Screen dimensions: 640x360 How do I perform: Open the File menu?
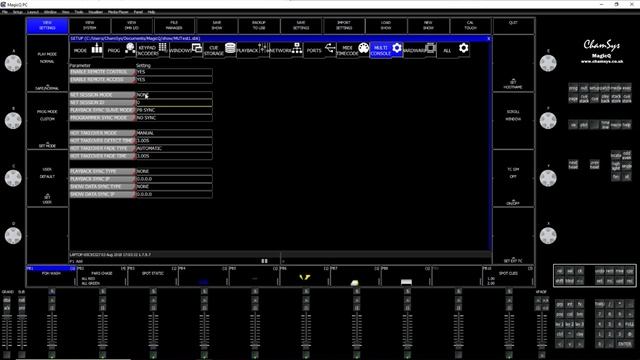4,12
